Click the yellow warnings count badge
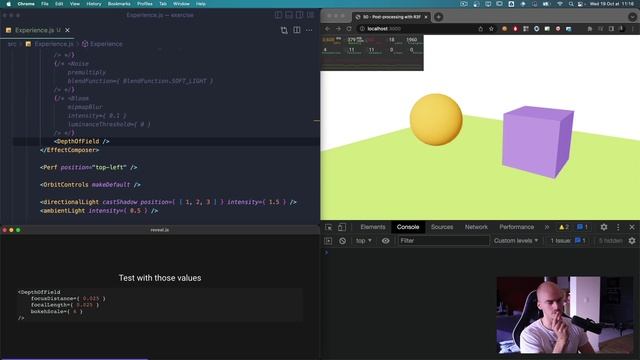Viewport: 640px width, 360px height. 564,227
